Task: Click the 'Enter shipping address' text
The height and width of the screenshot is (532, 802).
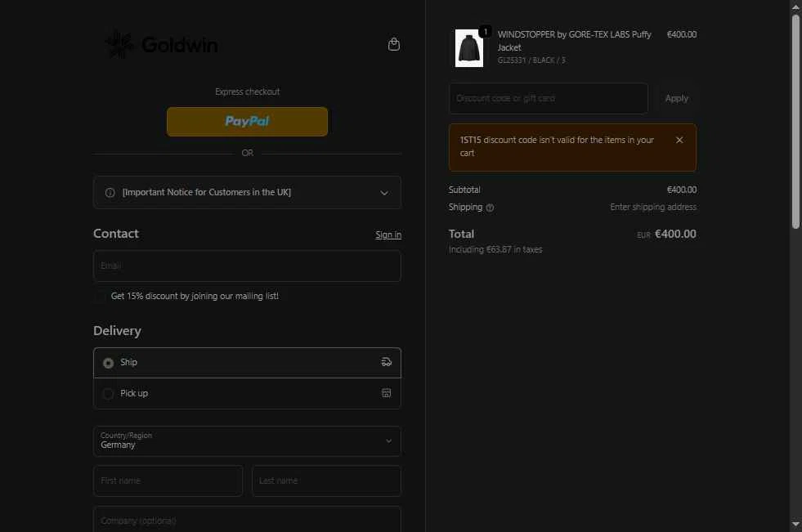Action: click(x=653, y=207)
